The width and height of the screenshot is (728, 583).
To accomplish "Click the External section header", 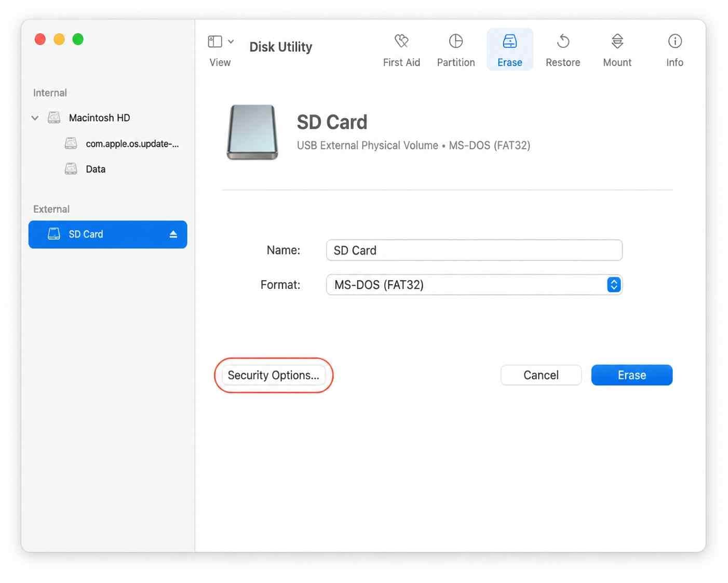I will tap(51, 209).
